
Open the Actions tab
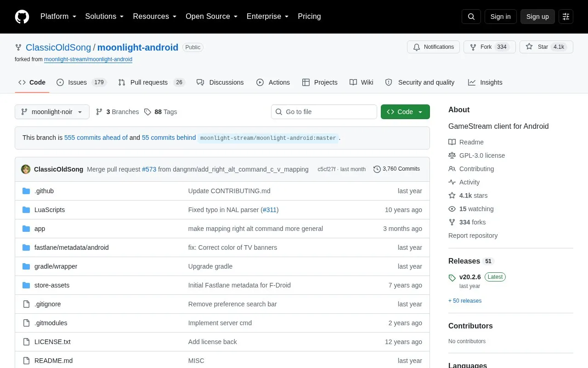pyautogui.click(x=273, y=82)
